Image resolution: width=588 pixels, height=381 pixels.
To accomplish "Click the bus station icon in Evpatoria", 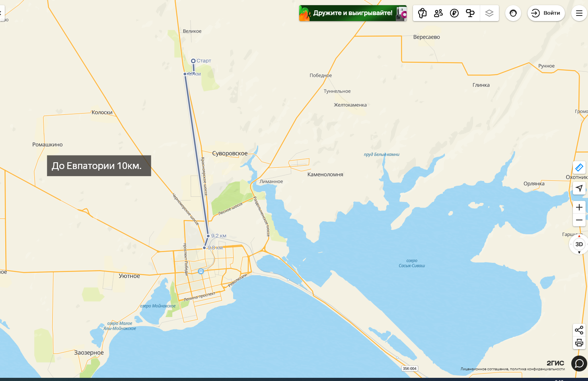I will [201, 271].
